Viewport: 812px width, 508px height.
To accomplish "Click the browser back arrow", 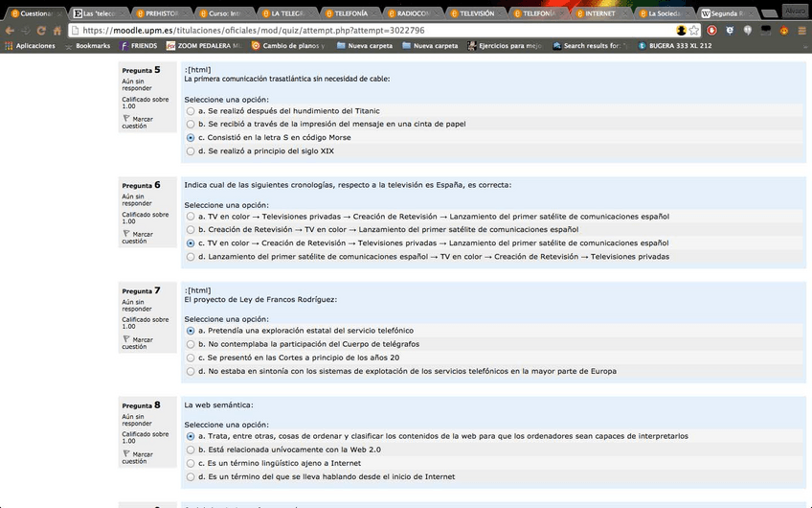I will [x=9, y=30].
